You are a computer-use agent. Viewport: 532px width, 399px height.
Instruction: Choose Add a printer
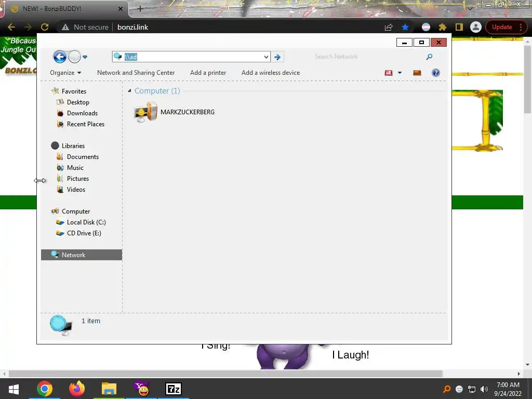208,73
